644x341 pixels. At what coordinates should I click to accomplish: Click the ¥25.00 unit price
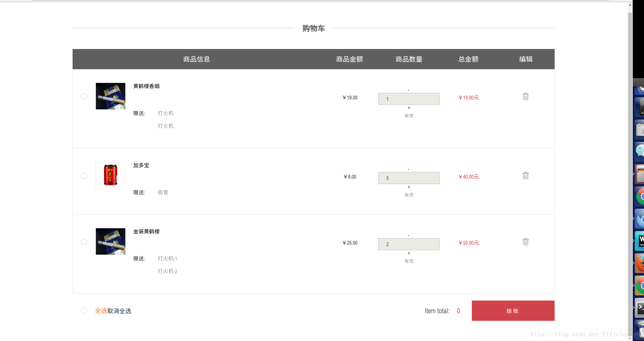pyautogui.click(x=350, y=243)
